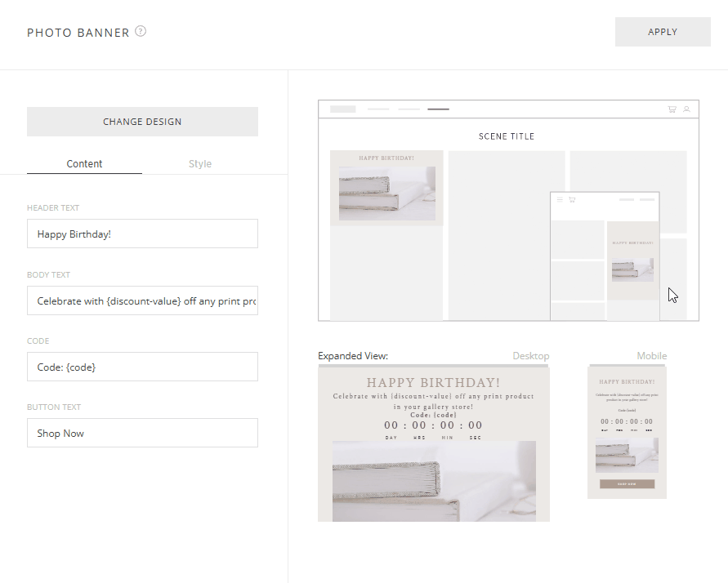Click the countdown timer in expanded desktop view
This screenshot has width=728, height=583.
pyautogui.click(x=433, y=425)
